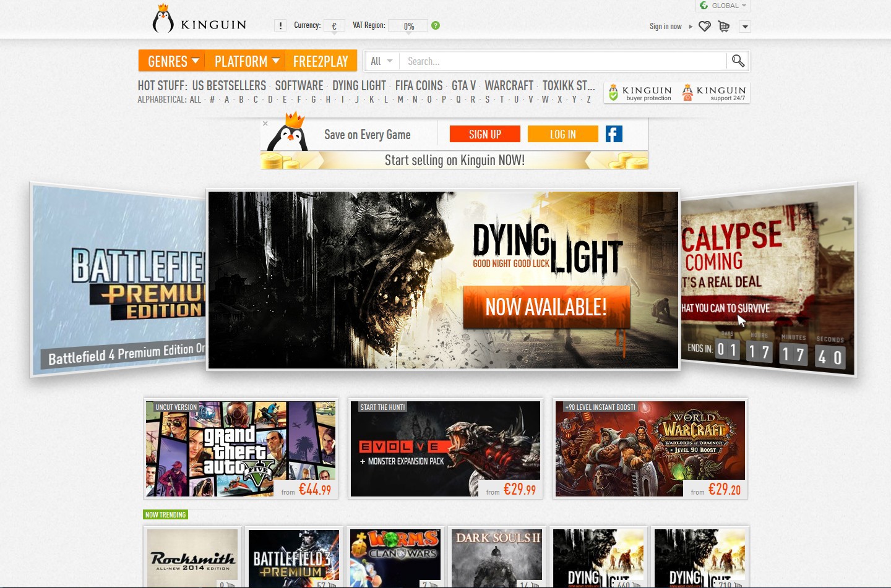Viewport: 891px width, 588px height.
Task: Show ALL in the alphabetical filter
Action: coord(196,100)
